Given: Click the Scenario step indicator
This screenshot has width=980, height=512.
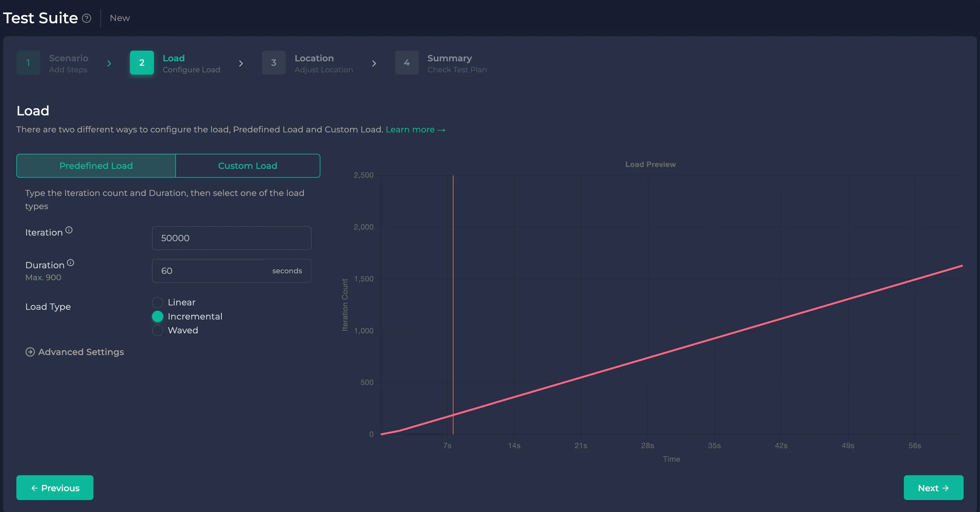Looking at the screenshot, I should coord(28,63).
